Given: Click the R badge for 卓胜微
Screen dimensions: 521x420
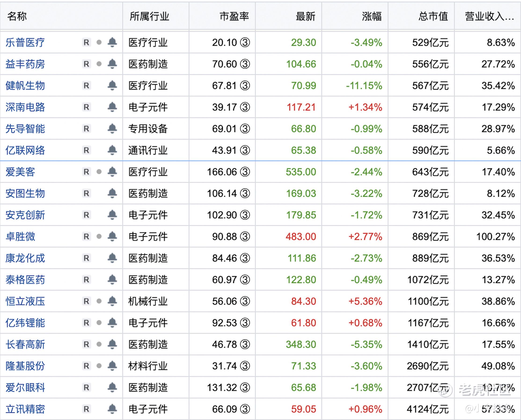Looking at the screenshot, I should 86,236.
